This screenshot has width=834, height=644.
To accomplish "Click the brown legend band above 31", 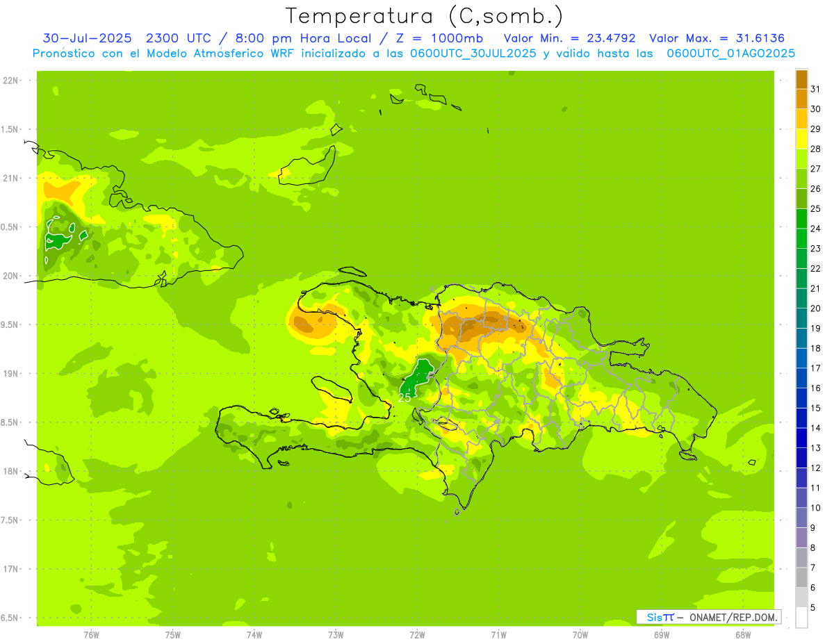I will pos(801,79).
